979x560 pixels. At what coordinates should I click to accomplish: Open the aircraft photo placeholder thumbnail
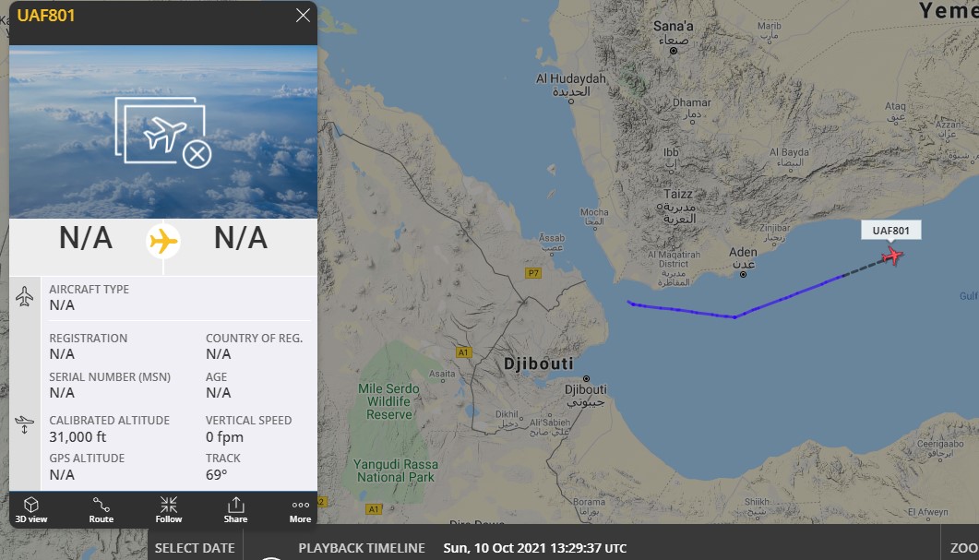click(x=163, y=132)
